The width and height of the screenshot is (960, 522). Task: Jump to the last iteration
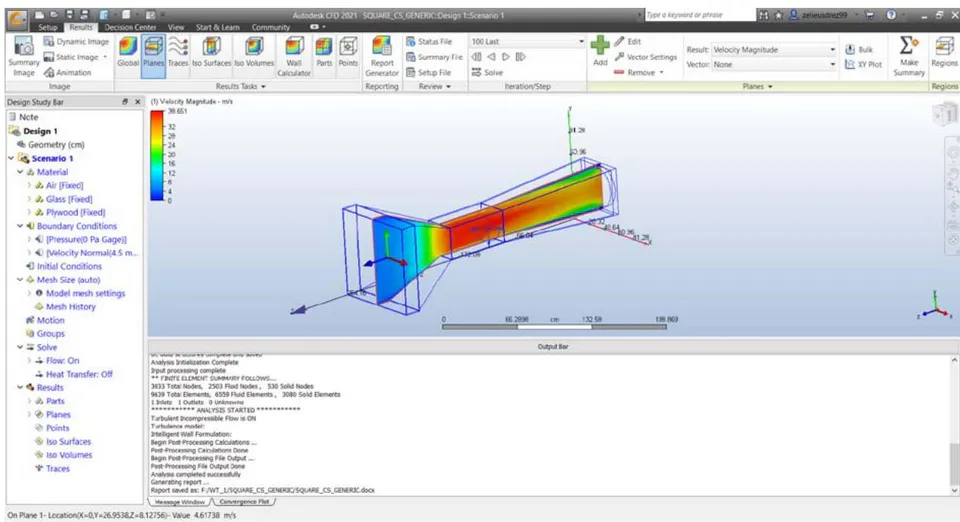520,57
